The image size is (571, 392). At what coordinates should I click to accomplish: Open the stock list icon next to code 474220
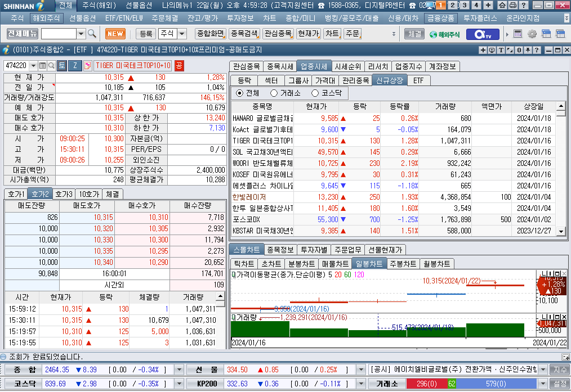click(43, 65)
